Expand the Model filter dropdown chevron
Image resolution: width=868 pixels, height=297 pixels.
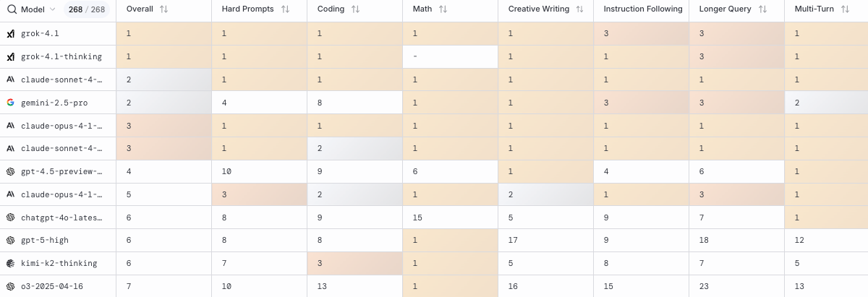52,9
